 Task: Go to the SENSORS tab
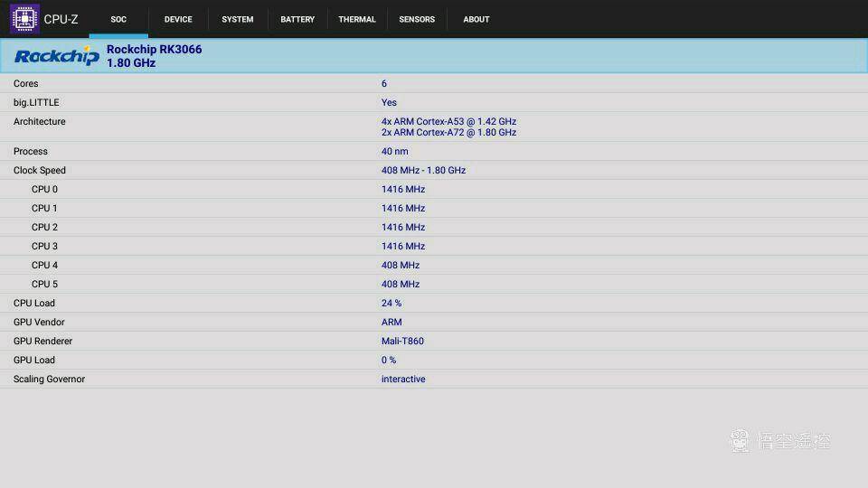tap(417, 19)
